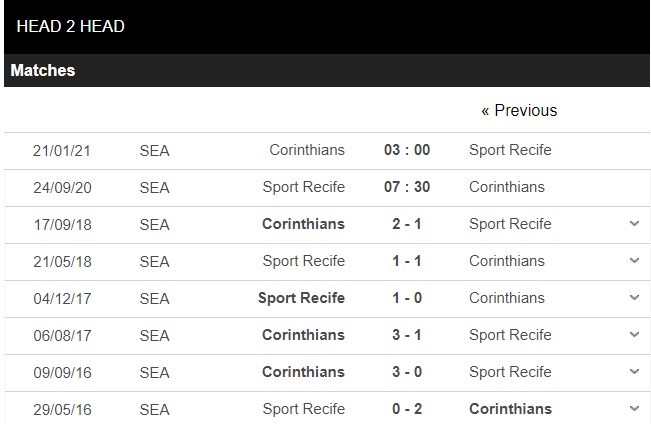The width and height of the screenshot is (651, 424).
Task: Expand the 29/05/16 match details chevron
Action: (x=634, y=409)
